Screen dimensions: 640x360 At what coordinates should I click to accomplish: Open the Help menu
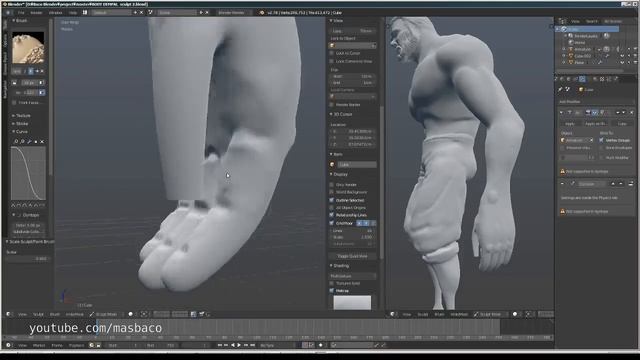pos(73,13)
